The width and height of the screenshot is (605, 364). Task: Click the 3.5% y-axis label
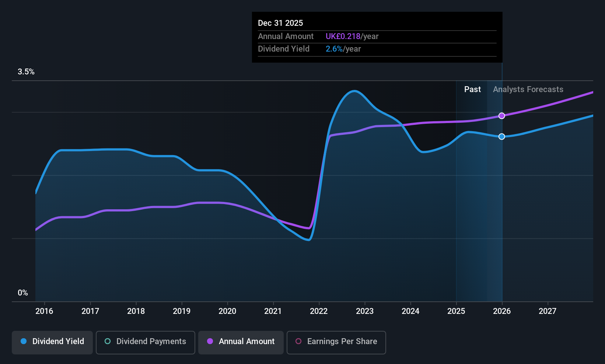[x=26, y=72]
